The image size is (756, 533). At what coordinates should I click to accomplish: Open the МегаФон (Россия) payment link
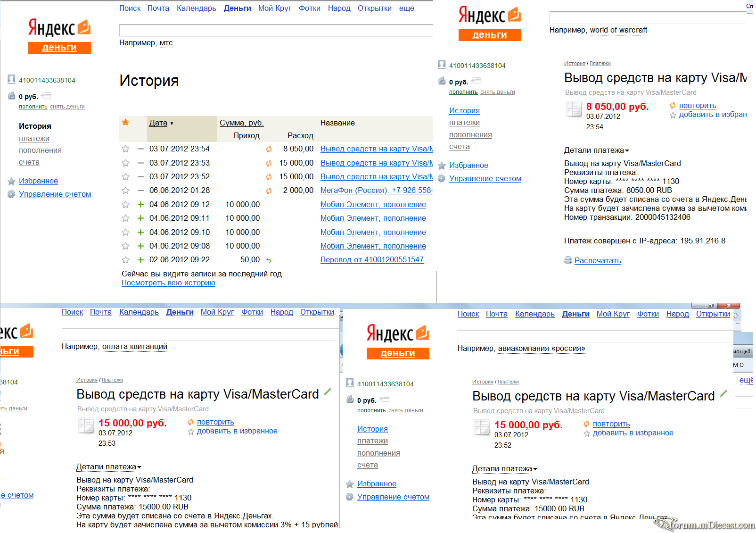(x=377, y=191)
